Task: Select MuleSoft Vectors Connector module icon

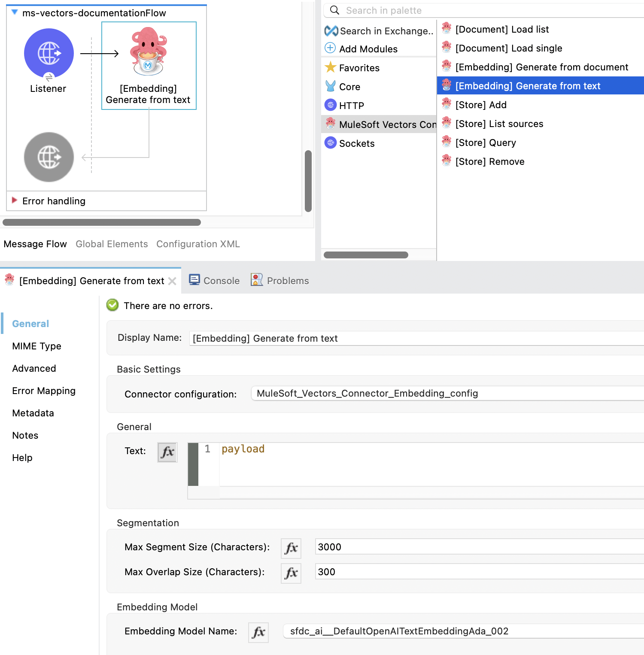Action: point(330,124)
